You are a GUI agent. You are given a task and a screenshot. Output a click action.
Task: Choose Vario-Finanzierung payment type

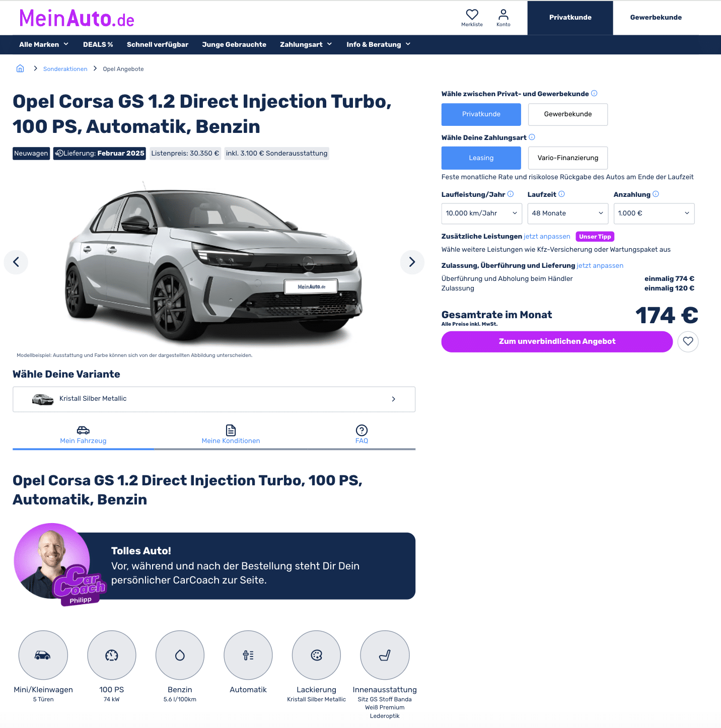568,158
